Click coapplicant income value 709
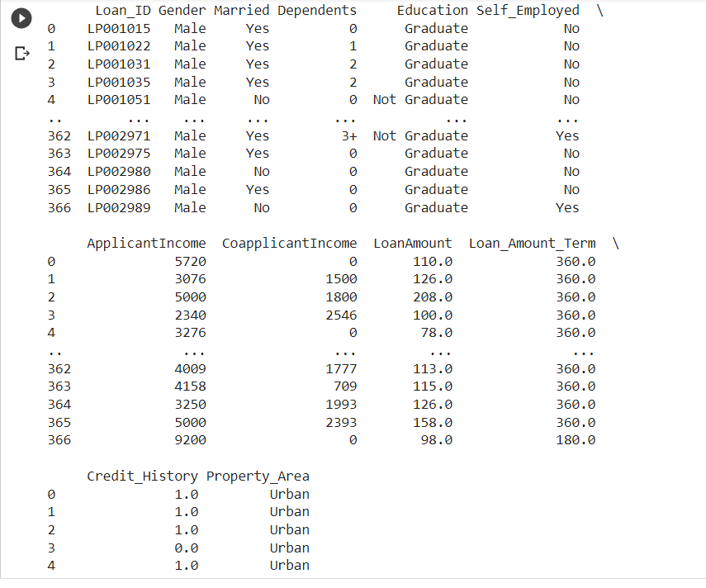This screenshot has height=588, width=706. pos(345,386)
